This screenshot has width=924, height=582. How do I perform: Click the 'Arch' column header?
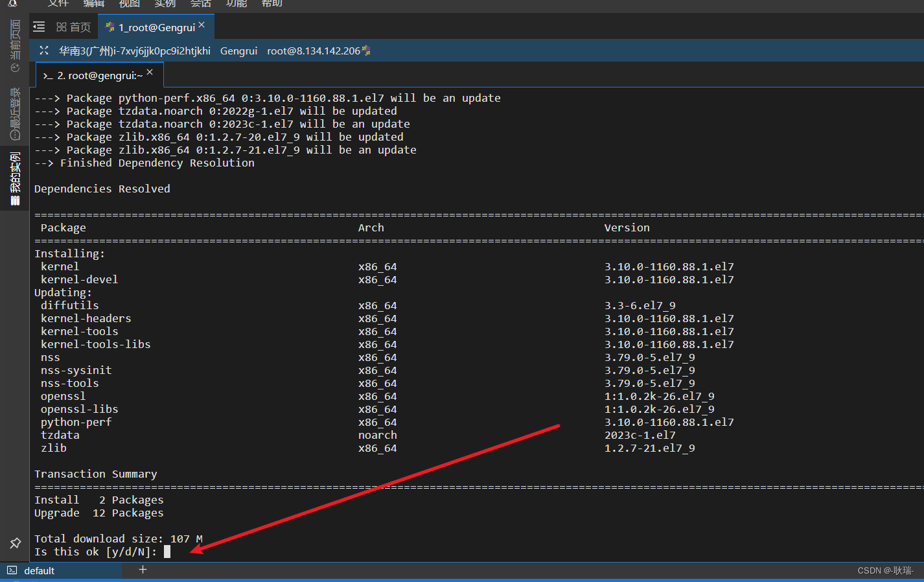(x=371, y=227)
